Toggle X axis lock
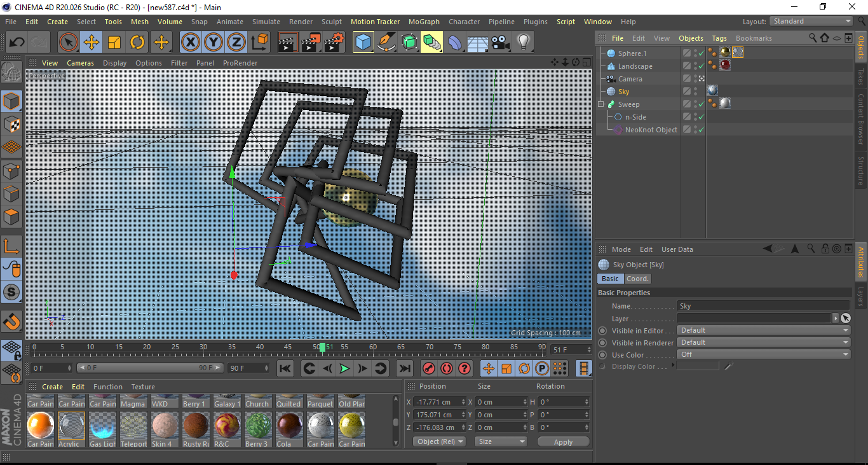 190,43
